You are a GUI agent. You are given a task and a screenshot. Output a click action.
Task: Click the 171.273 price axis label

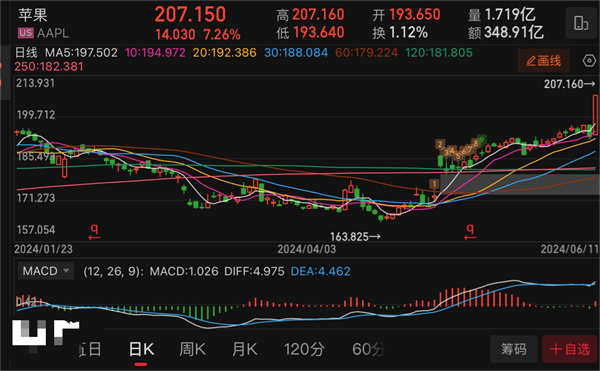point(36,198)
